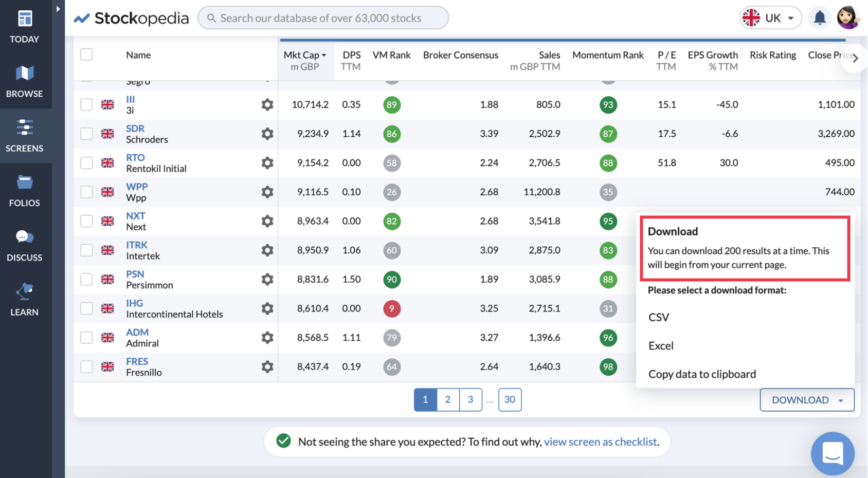
Task: Go to results page 3
Action: coord(471,399)
